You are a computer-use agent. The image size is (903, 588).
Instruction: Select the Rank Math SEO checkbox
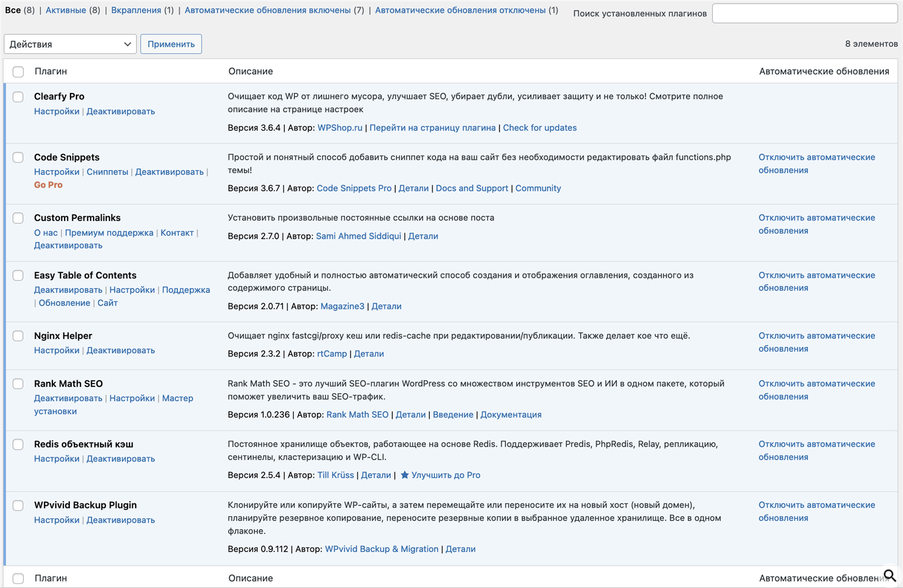click(x=18, y=384)
